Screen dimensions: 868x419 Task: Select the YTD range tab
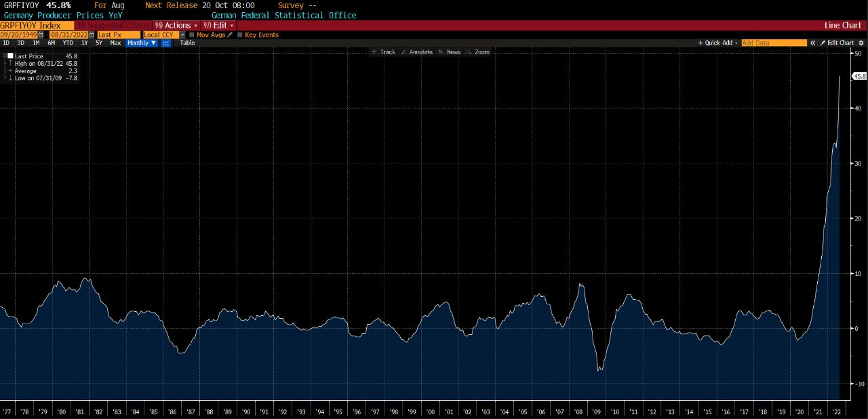click(68, 43)
